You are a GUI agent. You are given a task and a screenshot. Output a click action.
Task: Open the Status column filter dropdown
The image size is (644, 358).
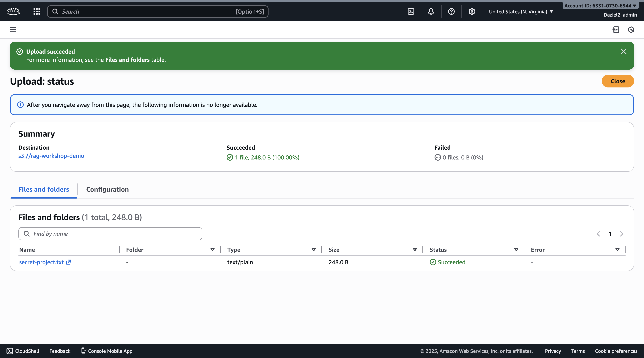pos(516,249)
